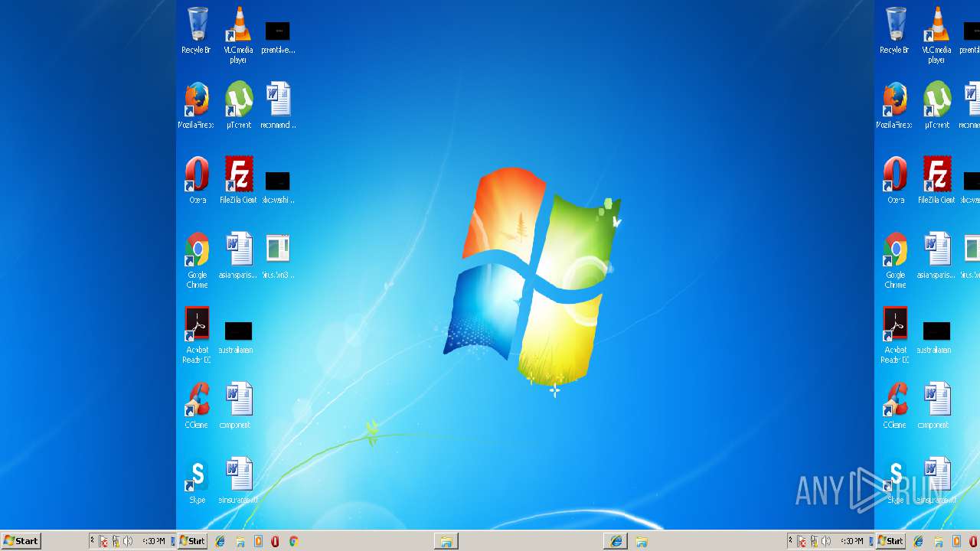
Task: Open the boxed Internet Explorer taskbar button
Action: pyautogui.click(x=616, y=541)
